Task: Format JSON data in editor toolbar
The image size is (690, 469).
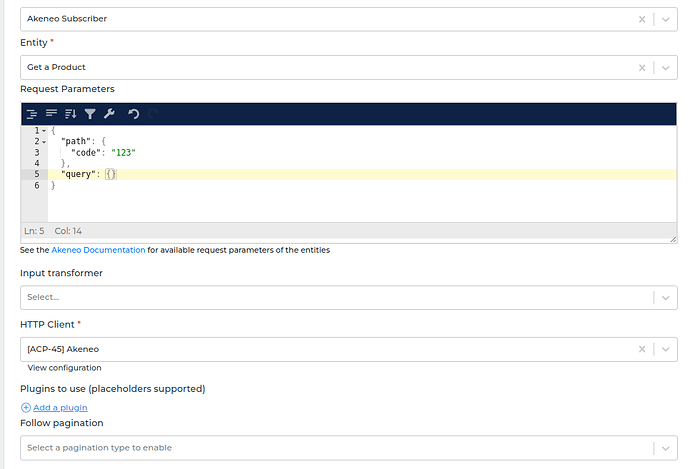Action: pos(32,114)
